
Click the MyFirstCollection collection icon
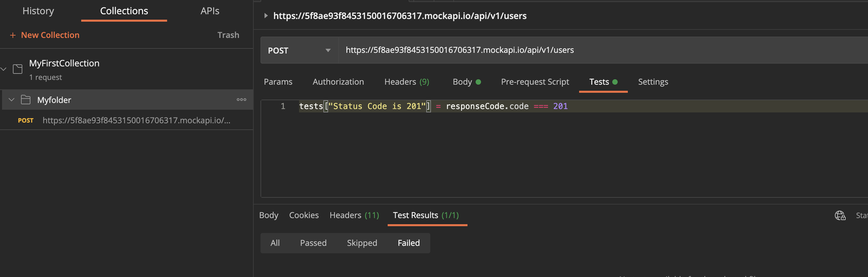[x=18, y=69]
